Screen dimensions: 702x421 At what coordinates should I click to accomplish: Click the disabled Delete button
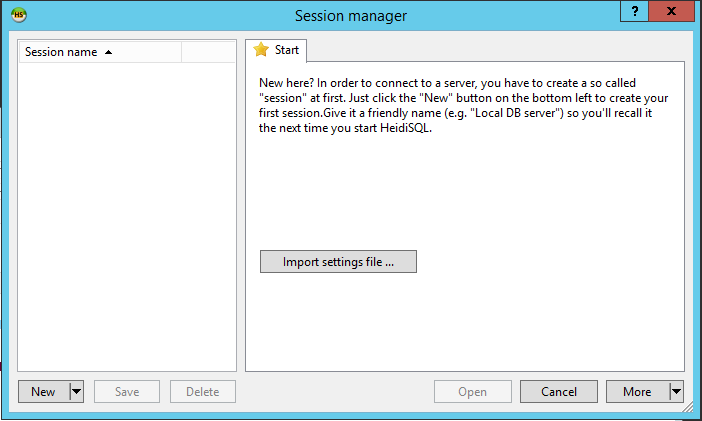click(x=203, y=392)
